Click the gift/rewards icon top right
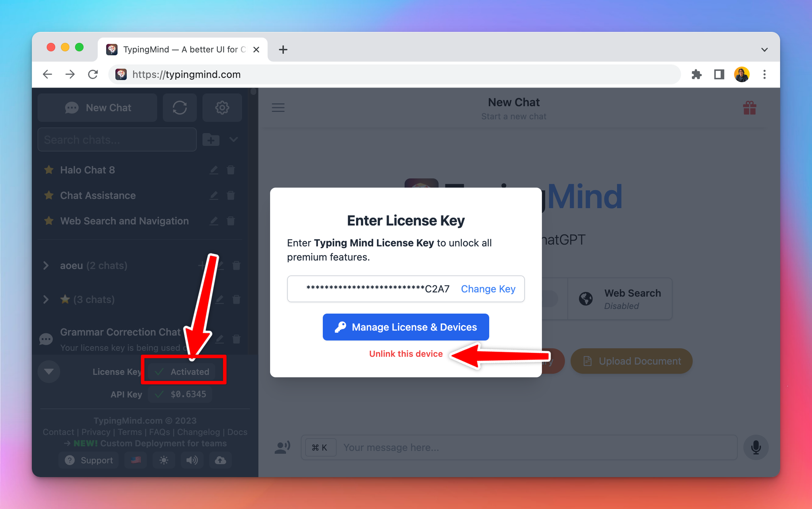The height and width of the screenshot is (509, 812). coord(749,108)
